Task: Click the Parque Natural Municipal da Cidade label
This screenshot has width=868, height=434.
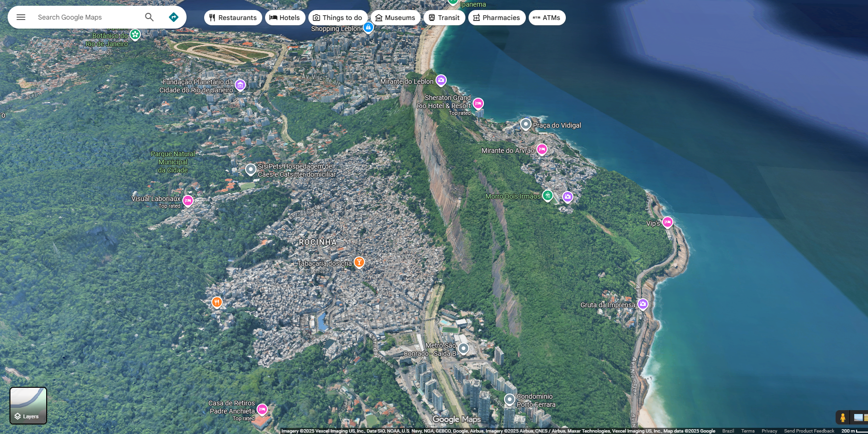Action: (173, 162)
